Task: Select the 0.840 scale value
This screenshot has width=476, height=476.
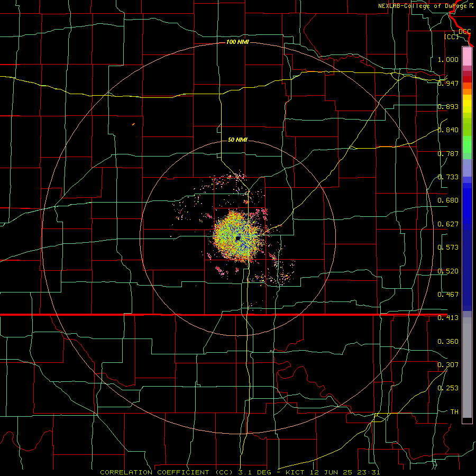Action: tap(448, 130)
